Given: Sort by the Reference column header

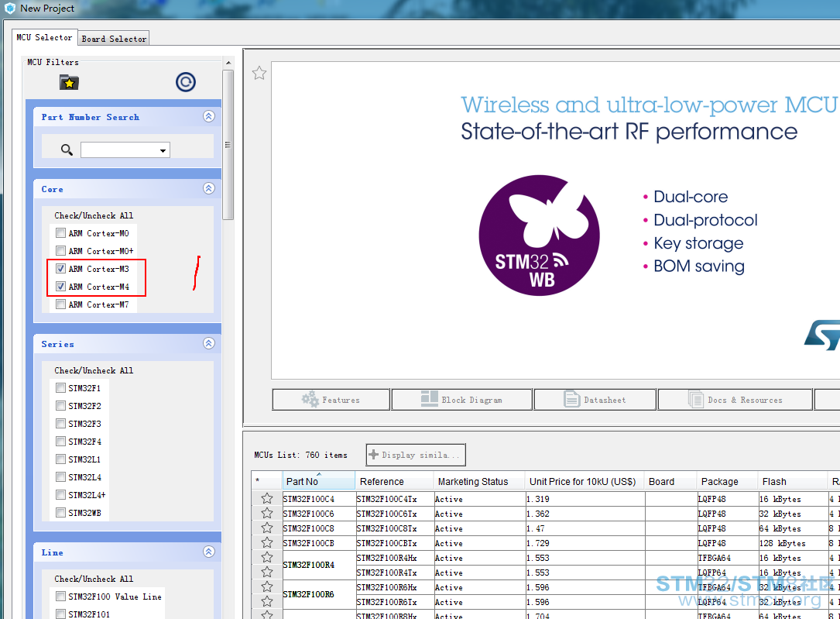Looking at the screenshot, I should click(x=394, y=481).
